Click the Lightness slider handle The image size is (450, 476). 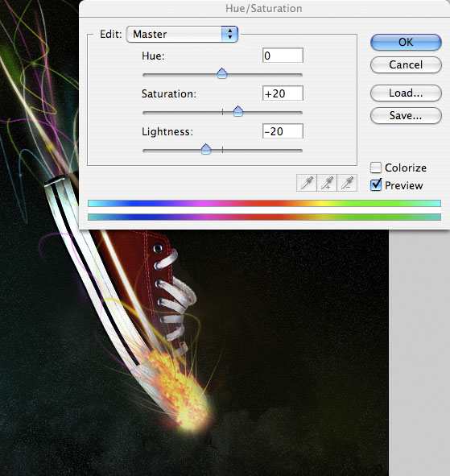pos(206,149)
